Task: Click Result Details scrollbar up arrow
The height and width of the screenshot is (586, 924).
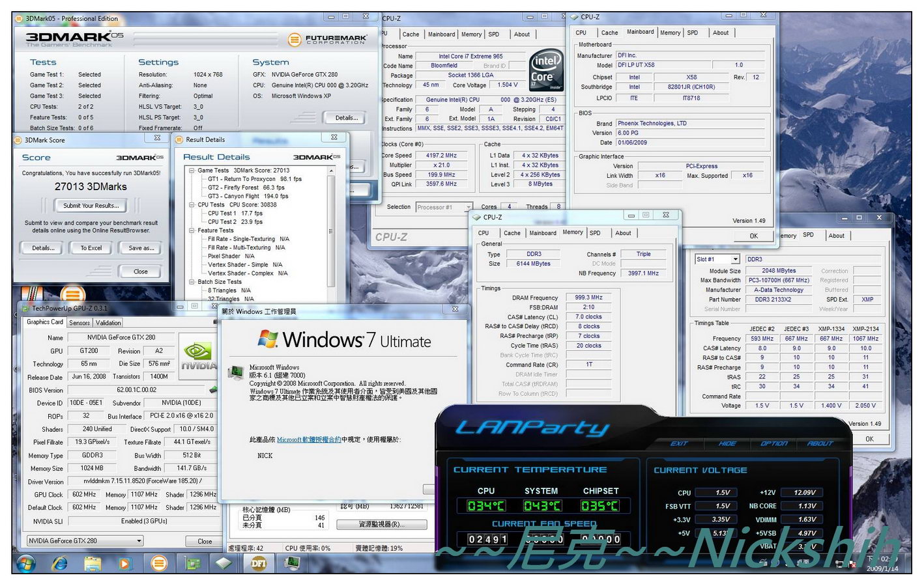Action: pos(331,171)
